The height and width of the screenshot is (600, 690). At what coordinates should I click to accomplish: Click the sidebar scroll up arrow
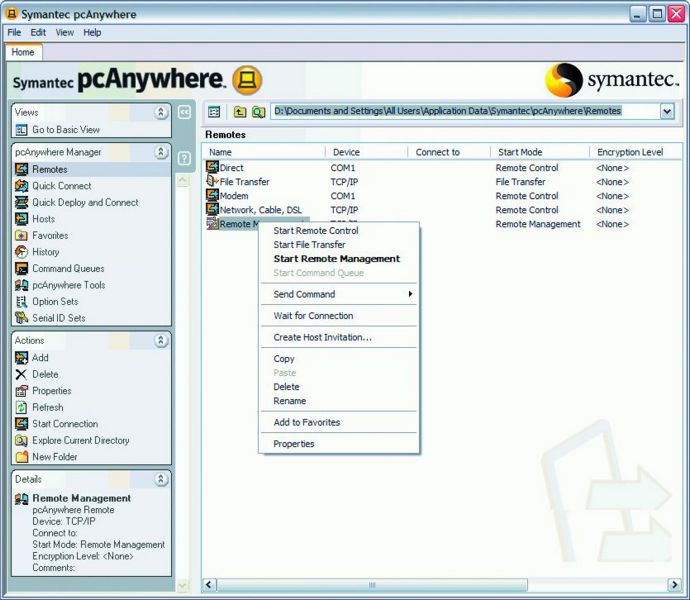[183, 180]
